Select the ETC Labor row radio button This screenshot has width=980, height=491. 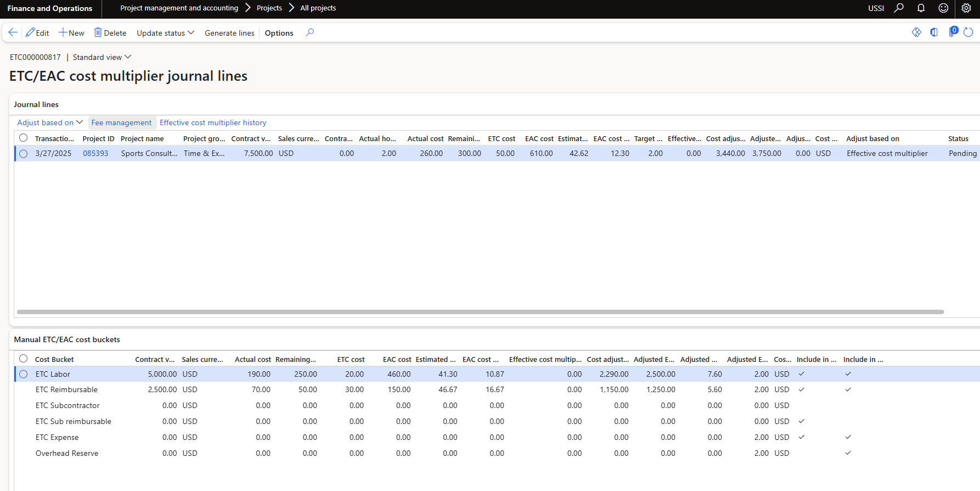pyautogui.click(x=24, y=374)
